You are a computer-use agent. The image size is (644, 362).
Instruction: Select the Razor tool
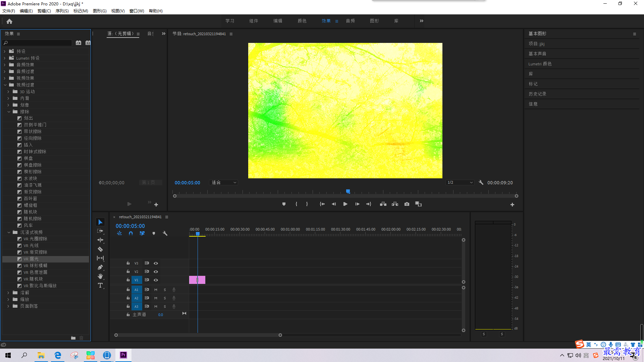[x=100, y=249]
